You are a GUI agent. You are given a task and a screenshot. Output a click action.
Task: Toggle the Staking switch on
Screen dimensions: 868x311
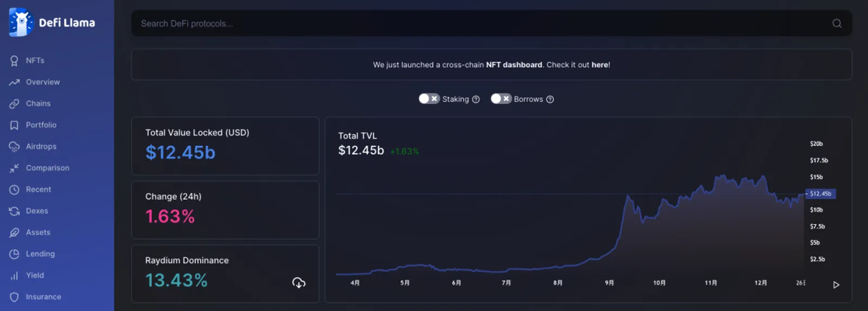[429, 99]
